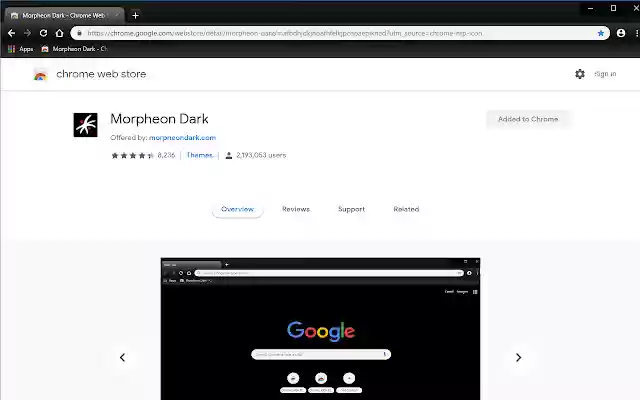Toggle the bookmark star in the address bar
The image size is (640, 400).
click(601, 33)
